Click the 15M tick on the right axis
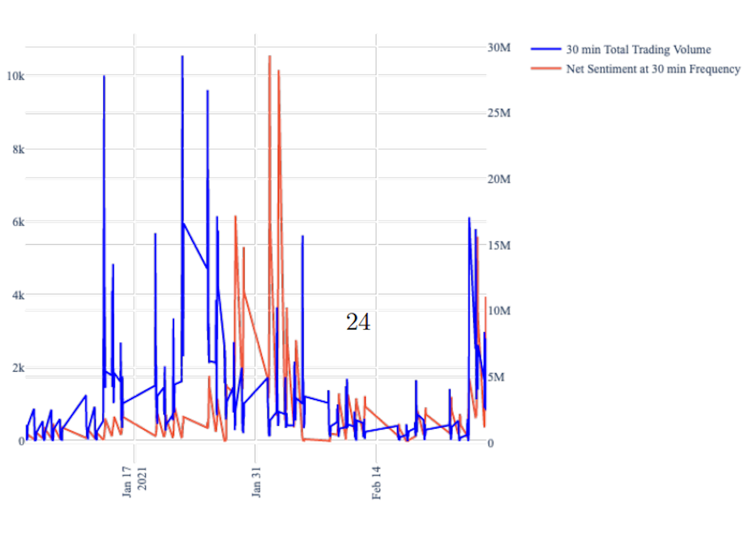756x533 pixels. [498, 245]
